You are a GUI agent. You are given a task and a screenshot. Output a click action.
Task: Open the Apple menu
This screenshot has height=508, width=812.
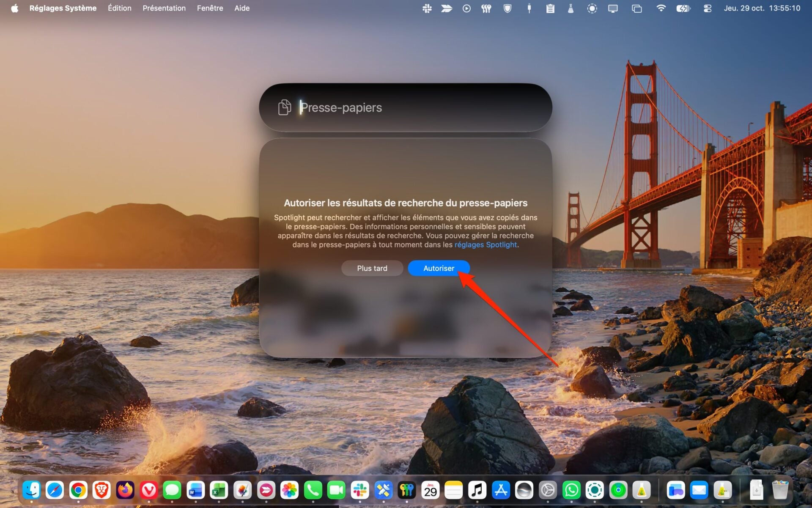tap(15, 8)
